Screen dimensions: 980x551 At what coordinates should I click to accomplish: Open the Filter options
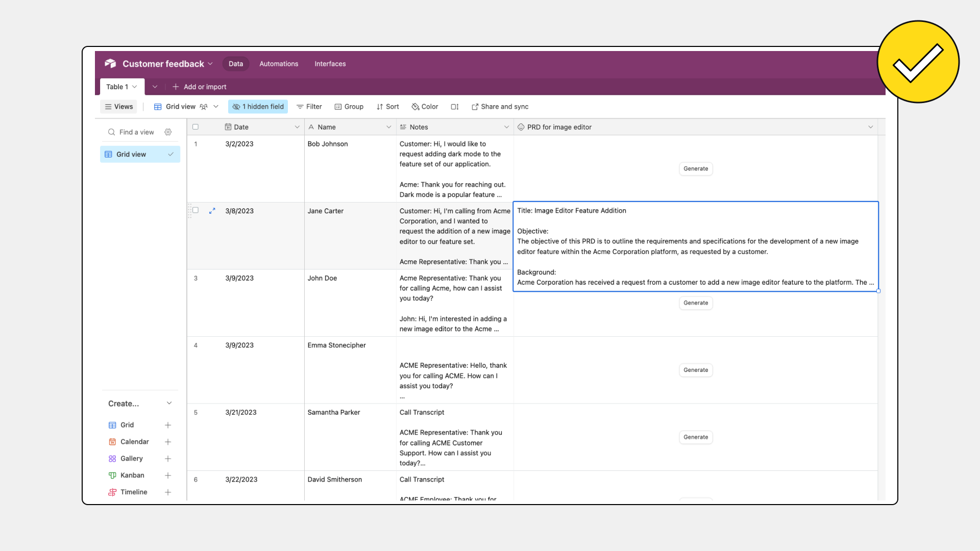point(309,107)
